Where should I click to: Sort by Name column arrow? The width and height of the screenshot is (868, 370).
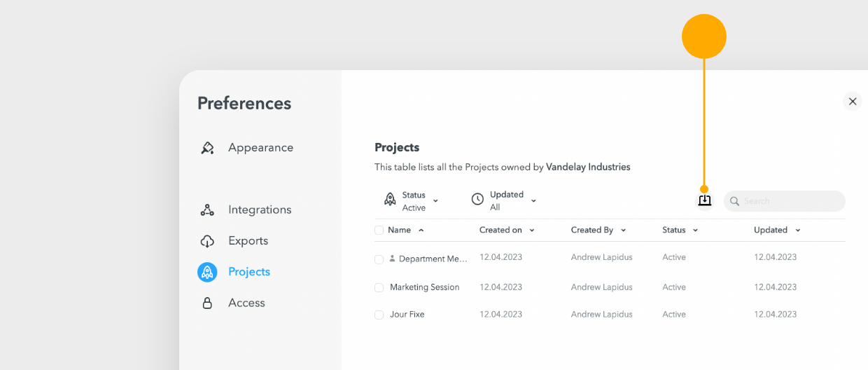[x=421, y=230]
